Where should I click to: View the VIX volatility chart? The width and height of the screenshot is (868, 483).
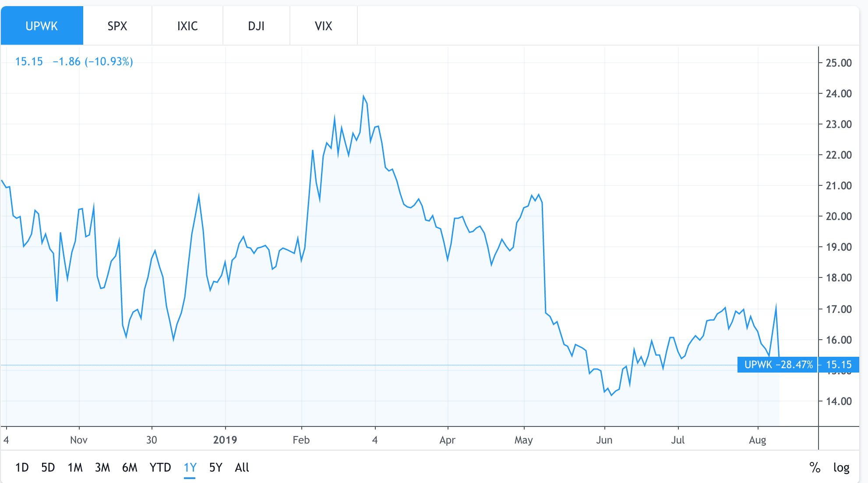[324, 25]
